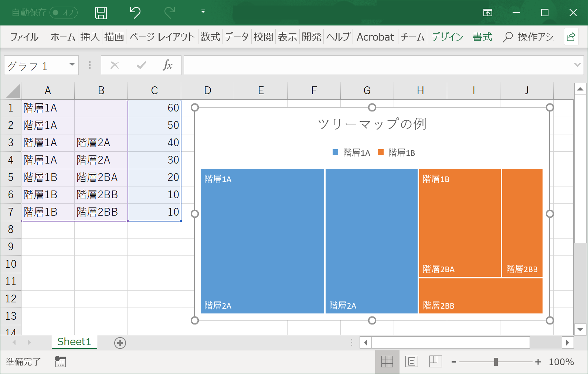The image size is (588, 374).
Task: Open the ファイル tab
Action: [24, 37]
